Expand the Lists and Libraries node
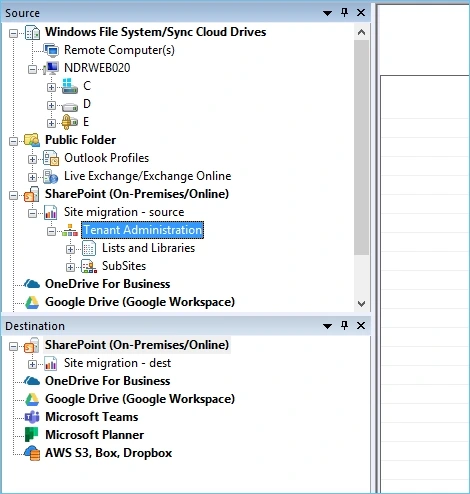The image size is (470, 494). (x=70, y=249)
